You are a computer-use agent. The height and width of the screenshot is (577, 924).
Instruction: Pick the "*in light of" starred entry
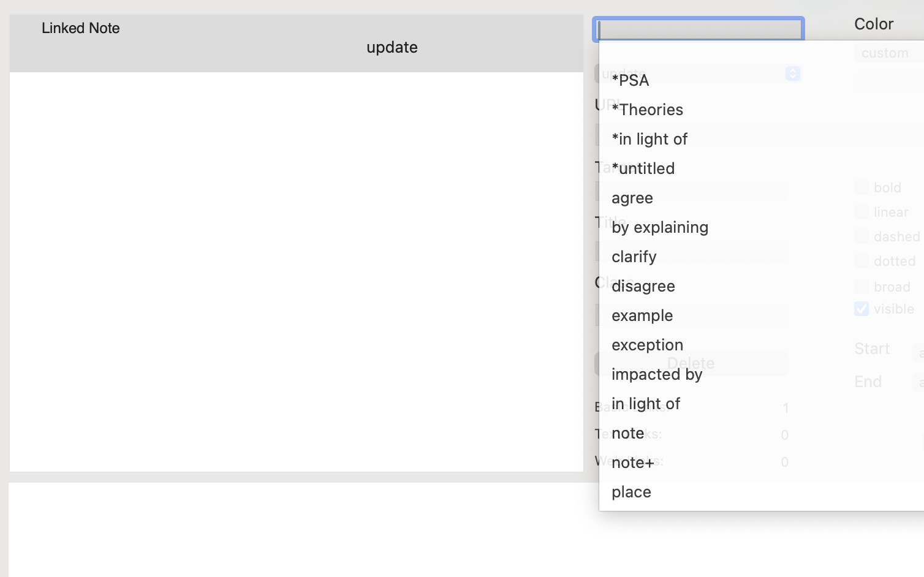pyautogui.click(x=649, y=139)
